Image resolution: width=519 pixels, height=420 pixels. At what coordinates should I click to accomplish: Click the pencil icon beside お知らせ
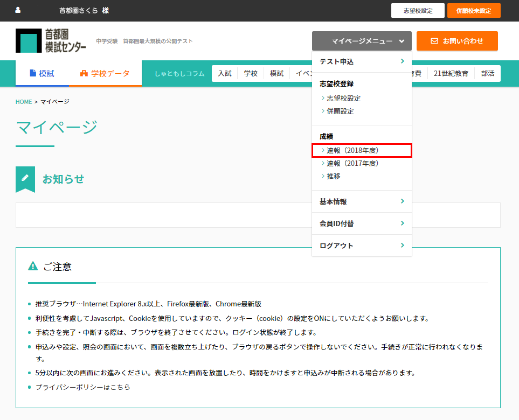(25, 178)
